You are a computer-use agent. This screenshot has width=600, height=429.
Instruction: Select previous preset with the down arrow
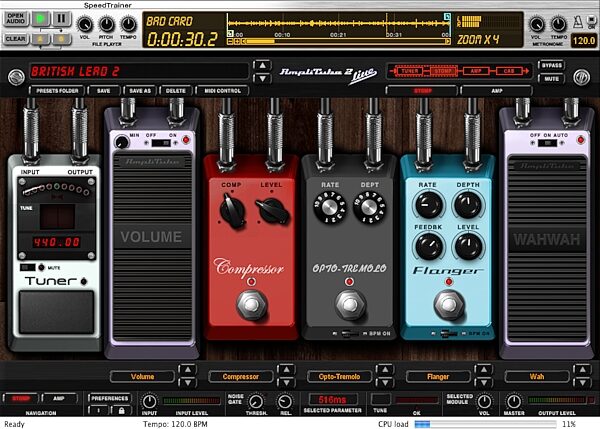tap(262, 78)
